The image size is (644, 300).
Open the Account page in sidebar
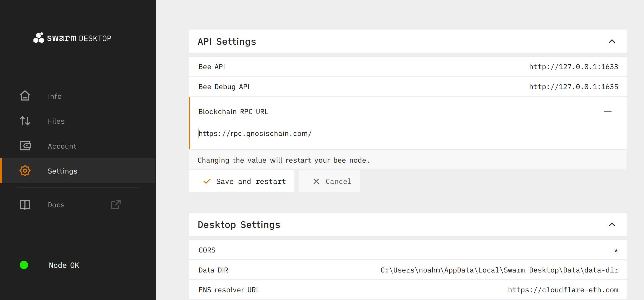coord(62,146)
